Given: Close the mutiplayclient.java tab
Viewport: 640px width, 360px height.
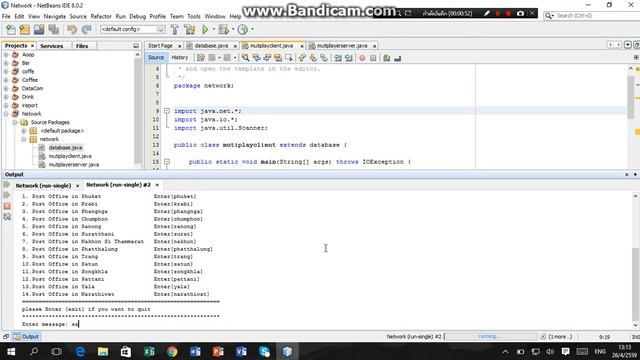Looking at the screenshot, I should coord(302,46).
